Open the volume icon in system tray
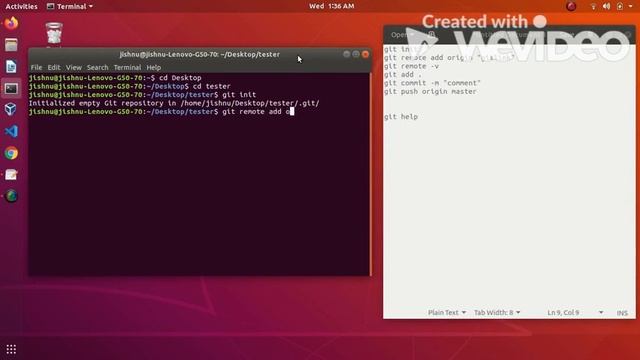This screenshot has height=360, width=640. click(x=607, y=6)
